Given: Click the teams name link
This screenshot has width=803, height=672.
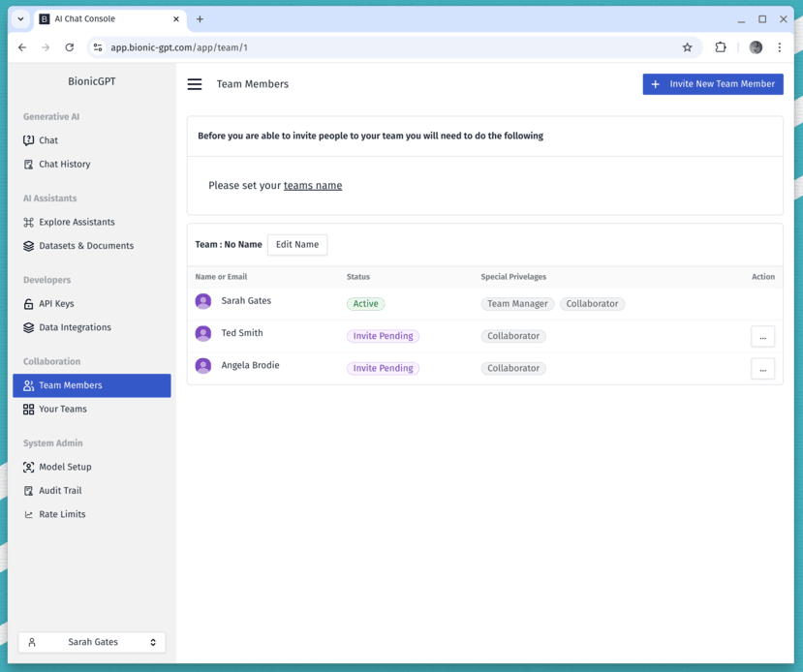Looking at the screenshot, I should click(313, 184).
